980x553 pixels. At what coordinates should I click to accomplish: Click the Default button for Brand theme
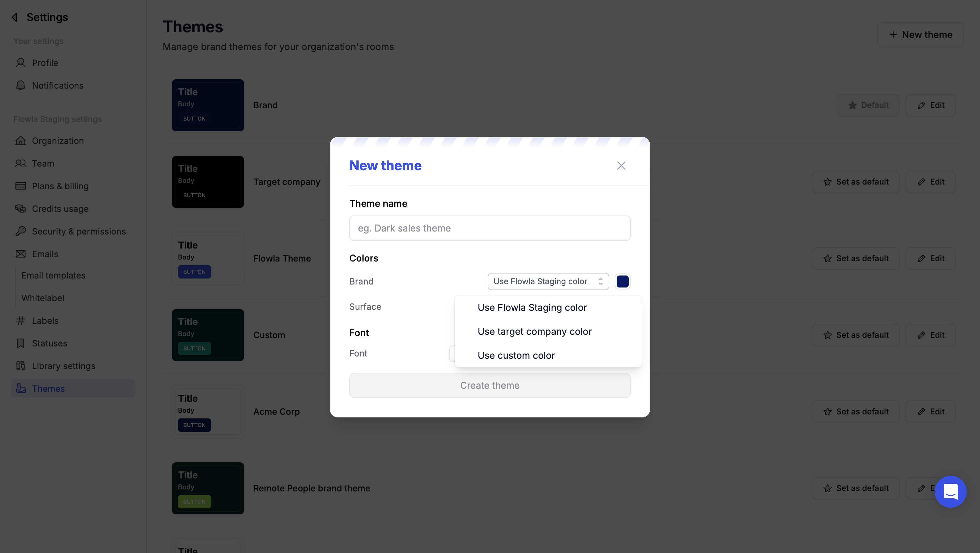[x=868, y=105]
